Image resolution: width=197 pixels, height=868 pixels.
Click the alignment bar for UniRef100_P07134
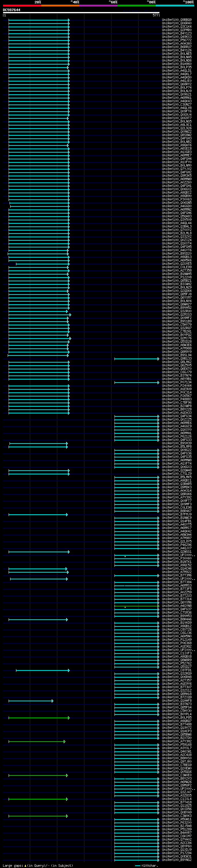pos(137,382)
